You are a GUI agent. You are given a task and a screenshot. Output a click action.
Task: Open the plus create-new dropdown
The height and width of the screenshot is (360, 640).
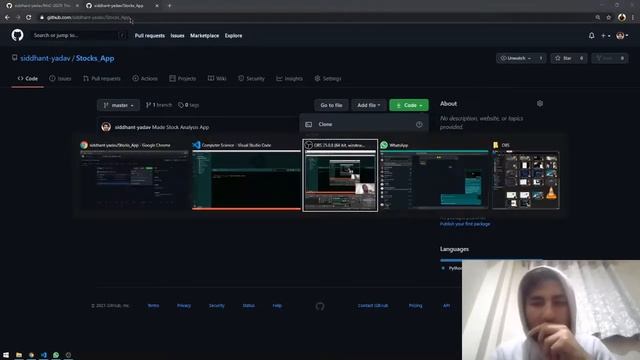click(x=605, y=36)
